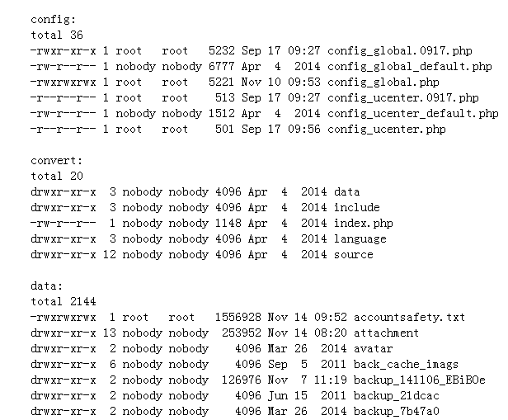The image size is (508, 420).
Task: Click the 'config:' directory heading
Action: (53, 20)
